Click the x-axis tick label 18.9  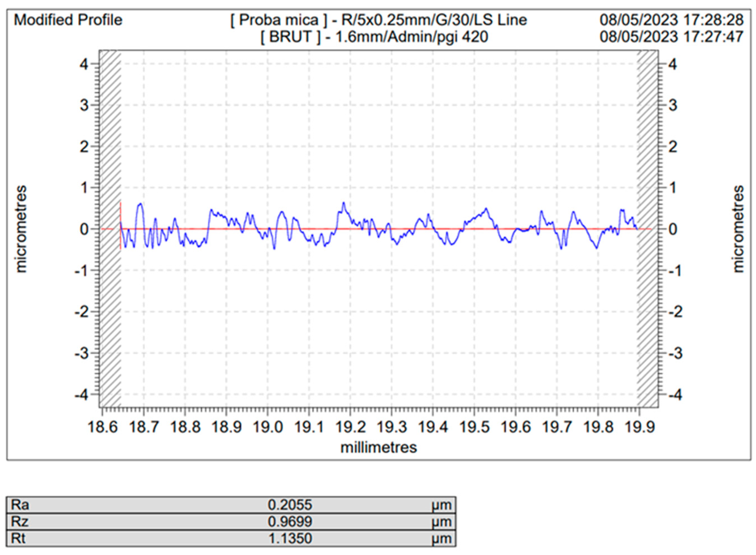coord(226,427)
